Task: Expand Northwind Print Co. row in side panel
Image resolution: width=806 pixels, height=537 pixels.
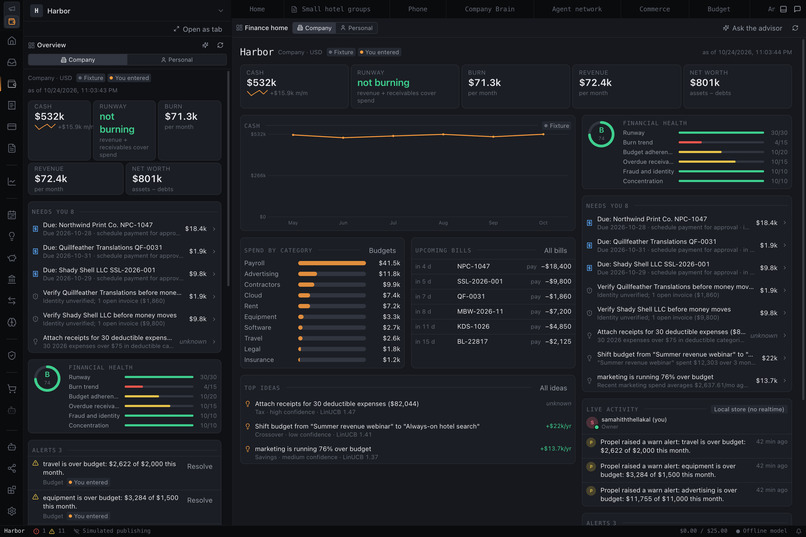Action: pyautogui.click(x=124, y=229)
